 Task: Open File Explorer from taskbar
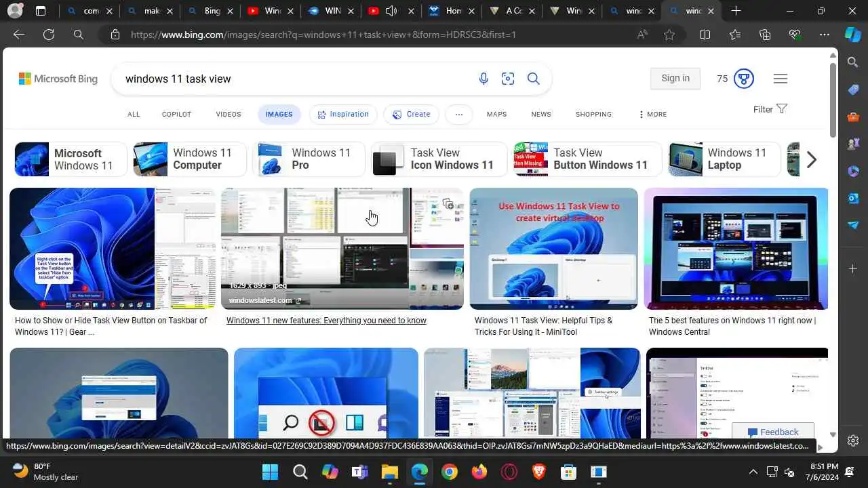tap(389, 472)
